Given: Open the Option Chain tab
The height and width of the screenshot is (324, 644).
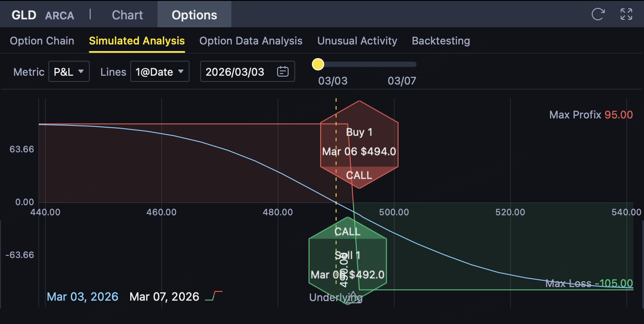Looking at the screenshot, I should [x=42, y=41].
